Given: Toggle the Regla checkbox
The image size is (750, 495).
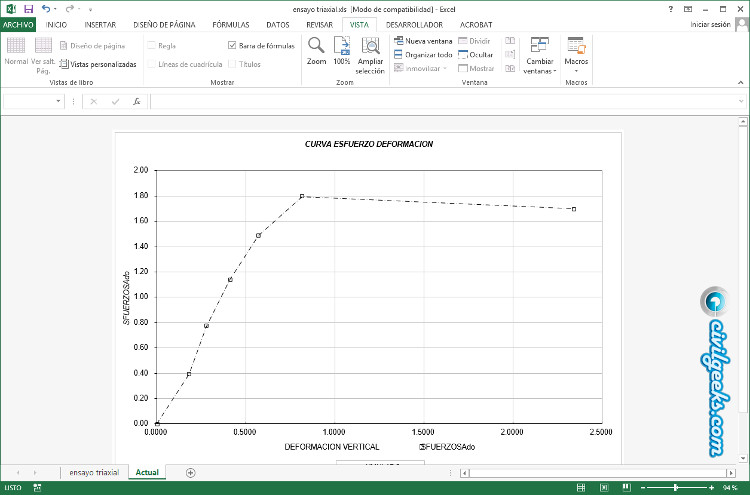Looking at the screenshot, I should (x=152, y=45).
